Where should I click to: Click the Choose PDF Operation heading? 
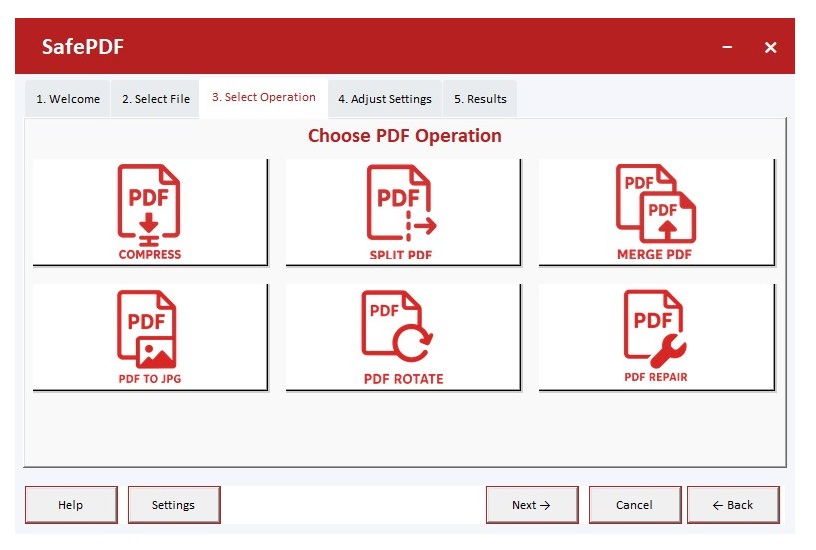point(404,136)
